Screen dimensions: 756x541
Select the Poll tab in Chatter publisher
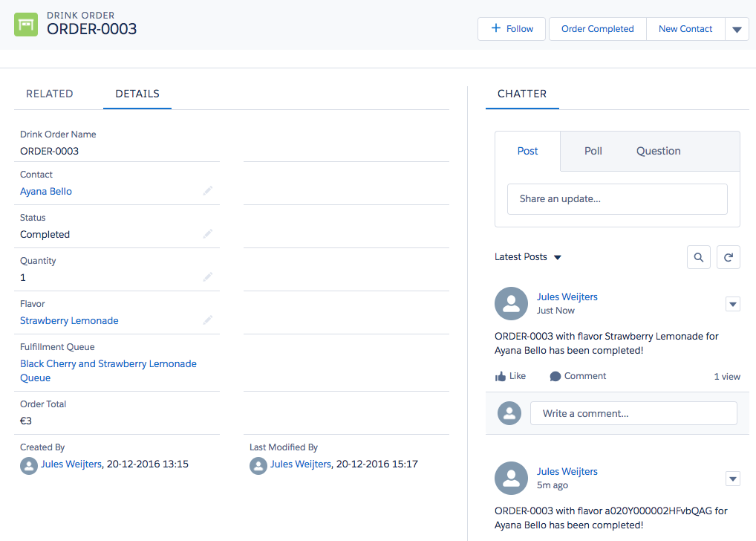[593, 151]
